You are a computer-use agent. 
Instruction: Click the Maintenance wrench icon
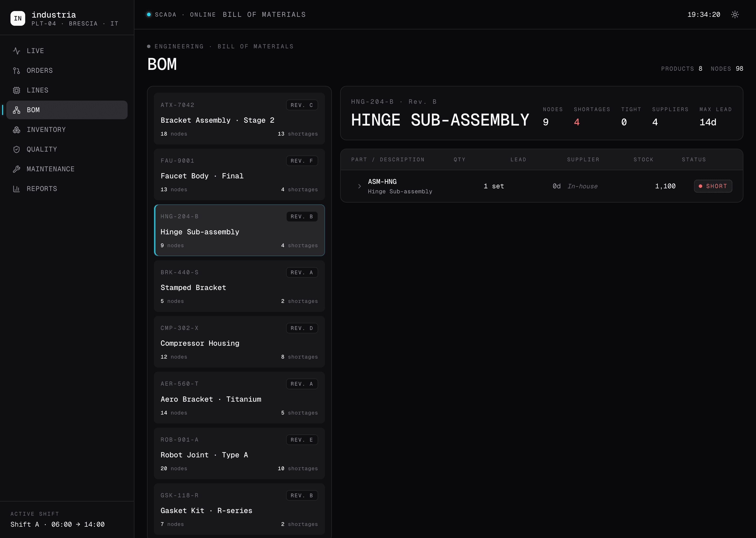(17, 169)
